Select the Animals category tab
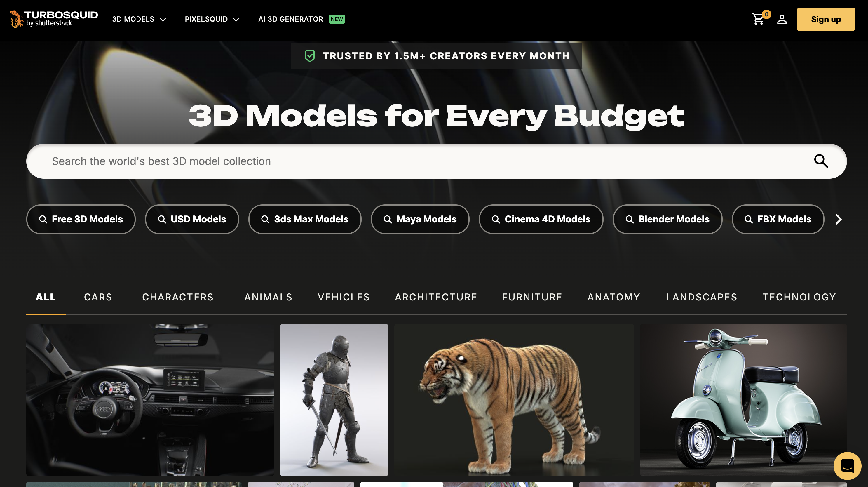This screenshot has width=868, height=487. click(268, 297)
